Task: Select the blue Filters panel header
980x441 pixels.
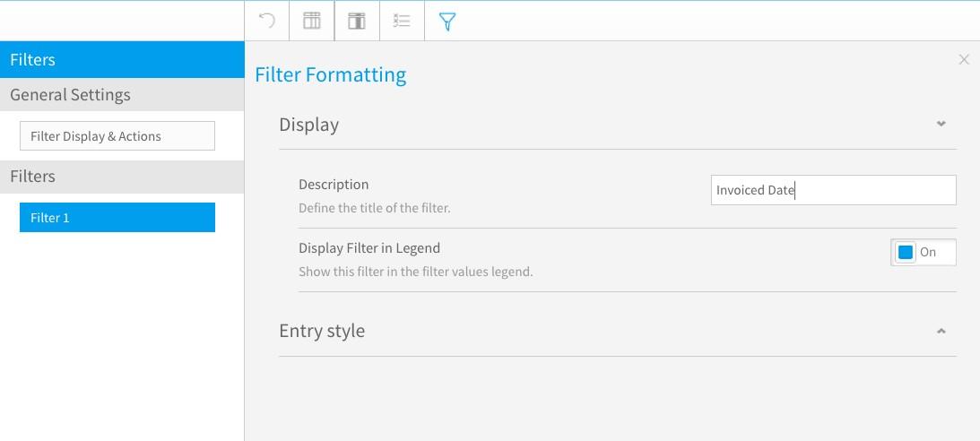Action: pyautogui.click(x=122, y=59)
